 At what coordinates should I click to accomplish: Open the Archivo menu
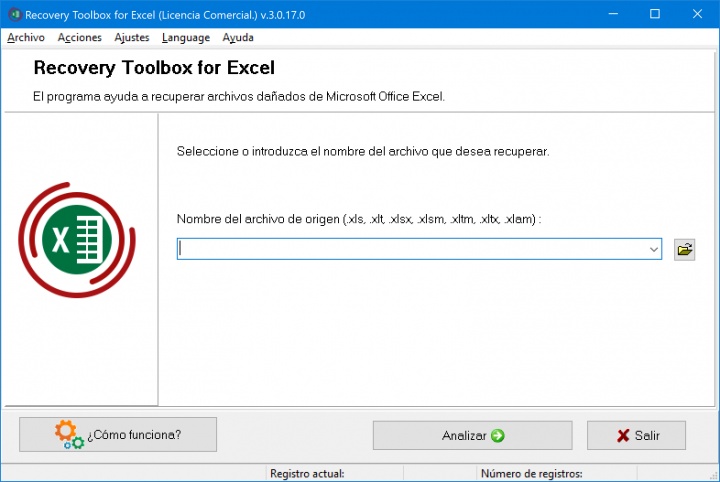pos(26,38)
